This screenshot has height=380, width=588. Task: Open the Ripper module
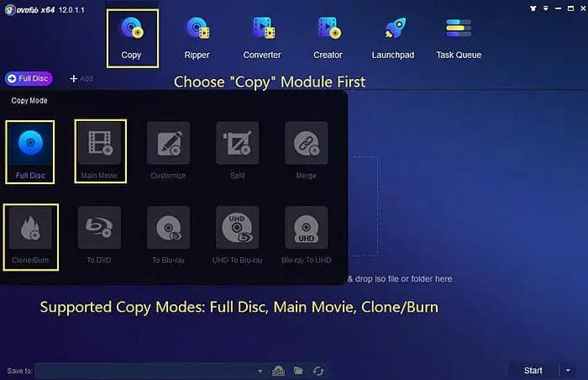coord(197,39)
